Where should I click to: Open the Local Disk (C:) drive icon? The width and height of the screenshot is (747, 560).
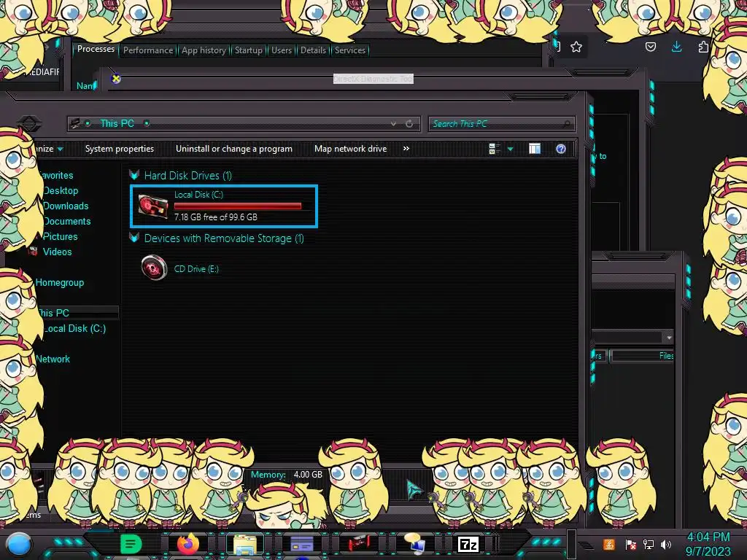[153, 206]
